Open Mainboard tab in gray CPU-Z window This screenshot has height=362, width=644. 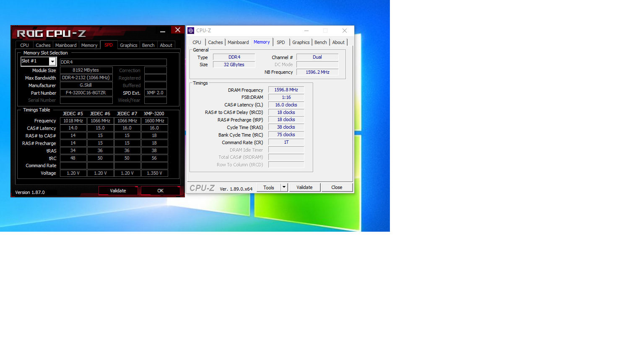238,42
